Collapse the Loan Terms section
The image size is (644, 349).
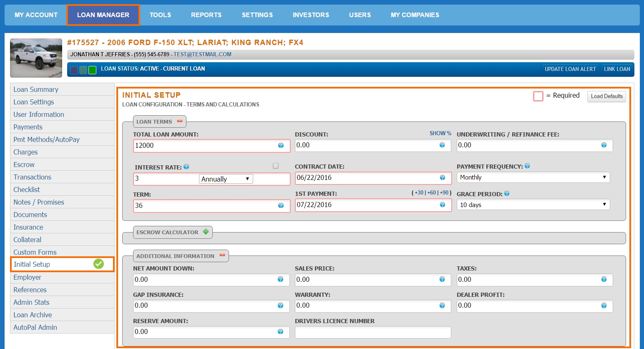tap(180, 121)
